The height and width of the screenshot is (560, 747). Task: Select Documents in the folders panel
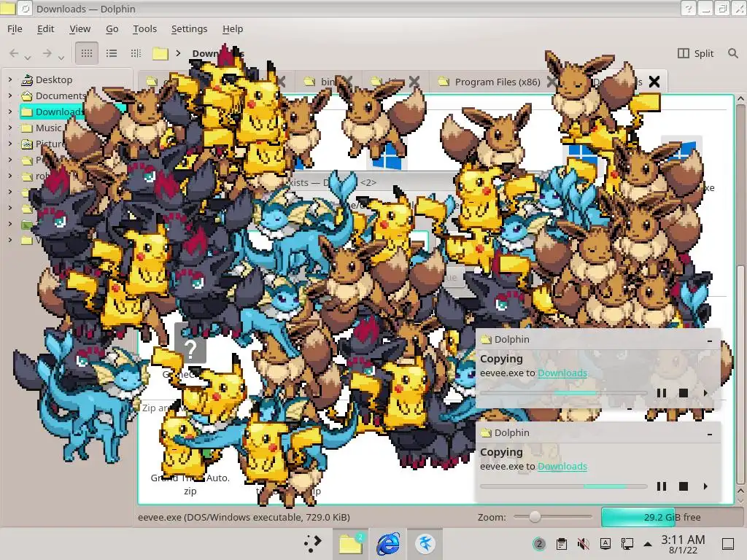point(61,96)
